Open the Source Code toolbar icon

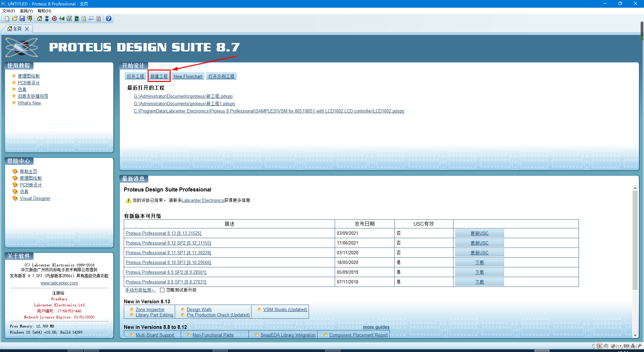(x=91, y=18)
